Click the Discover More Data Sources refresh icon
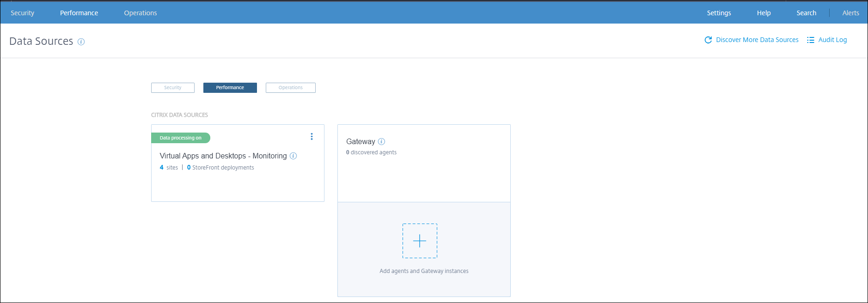 click(708, 40)
